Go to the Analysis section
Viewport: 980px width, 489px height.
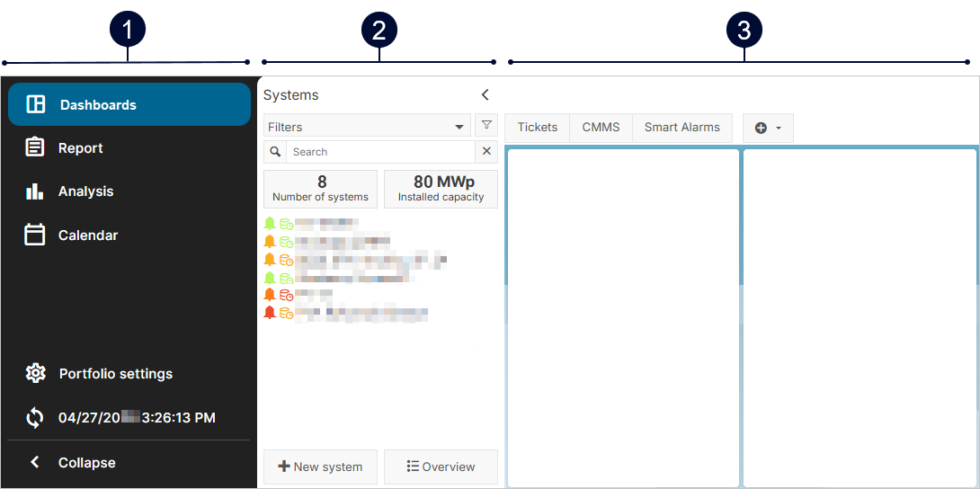[85, 191]
